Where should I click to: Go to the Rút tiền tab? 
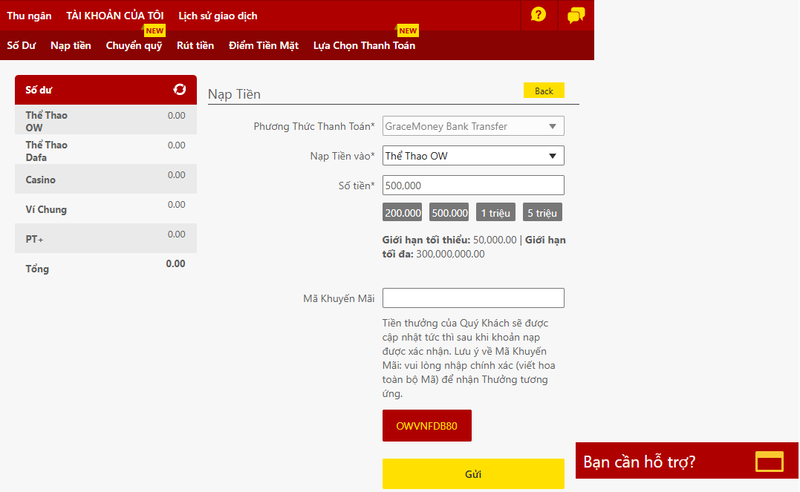195,45
